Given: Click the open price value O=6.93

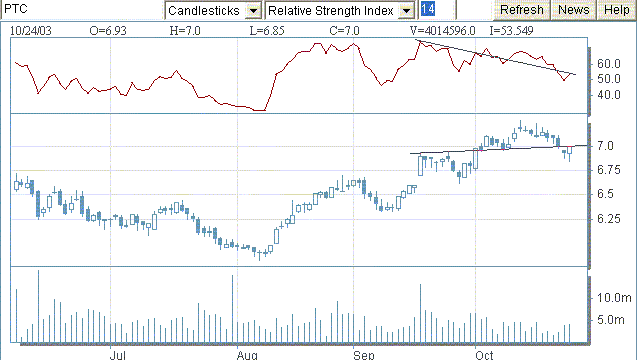Looking at the screenshot, I should point(108,31).
